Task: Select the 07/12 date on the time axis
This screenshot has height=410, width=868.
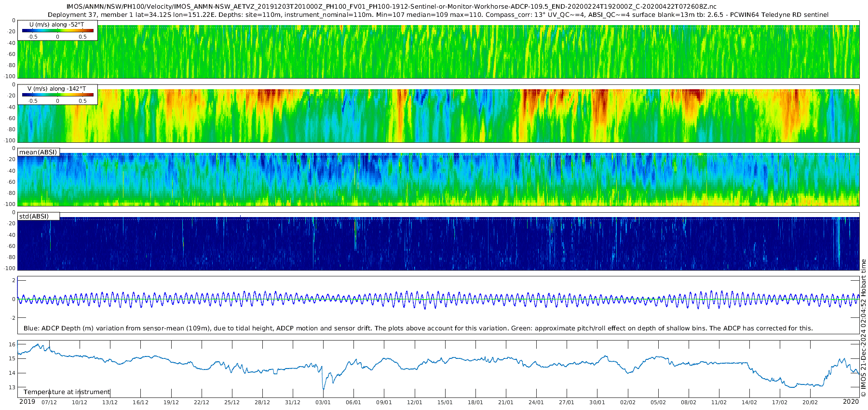Action: click(x=49, y=402)
